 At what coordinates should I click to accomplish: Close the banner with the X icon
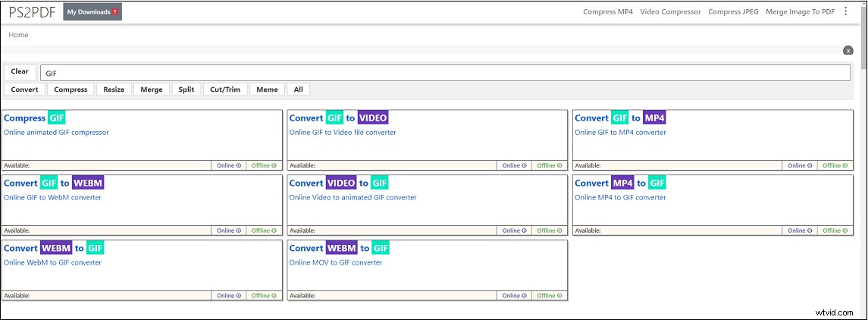848,50
